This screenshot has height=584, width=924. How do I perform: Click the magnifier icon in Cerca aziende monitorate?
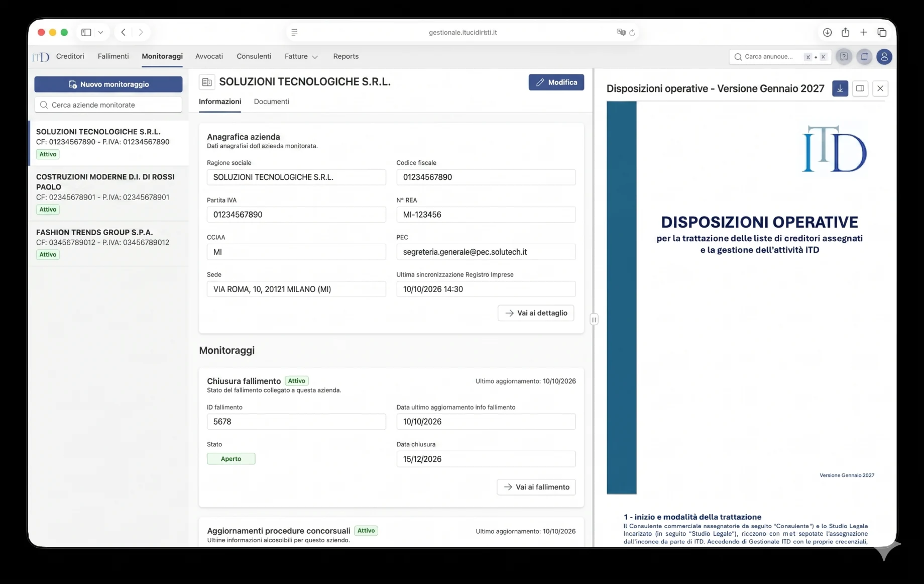(x=44, y=105)
